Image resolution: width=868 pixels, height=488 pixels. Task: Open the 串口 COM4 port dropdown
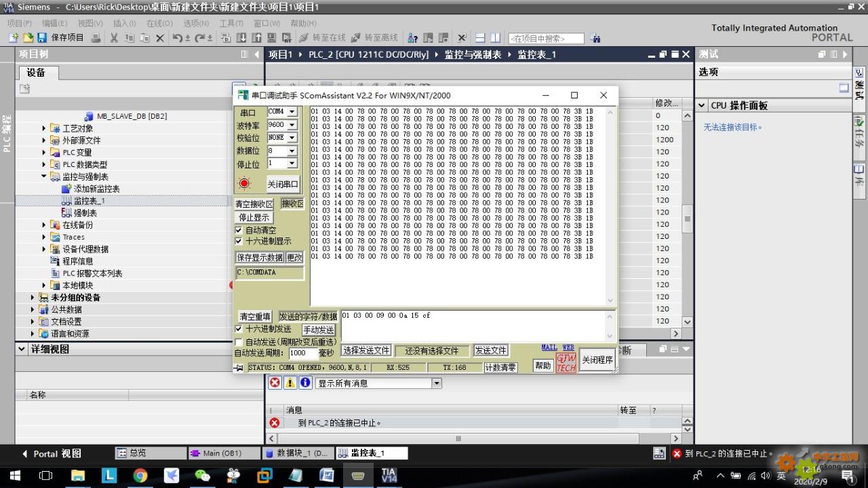tap(292, 112)
